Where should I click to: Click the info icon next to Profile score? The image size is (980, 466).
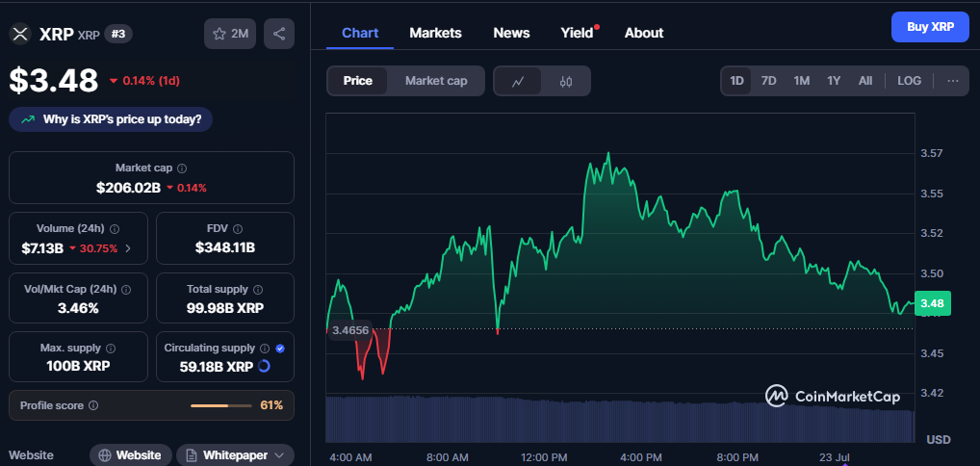click(93, 405)
